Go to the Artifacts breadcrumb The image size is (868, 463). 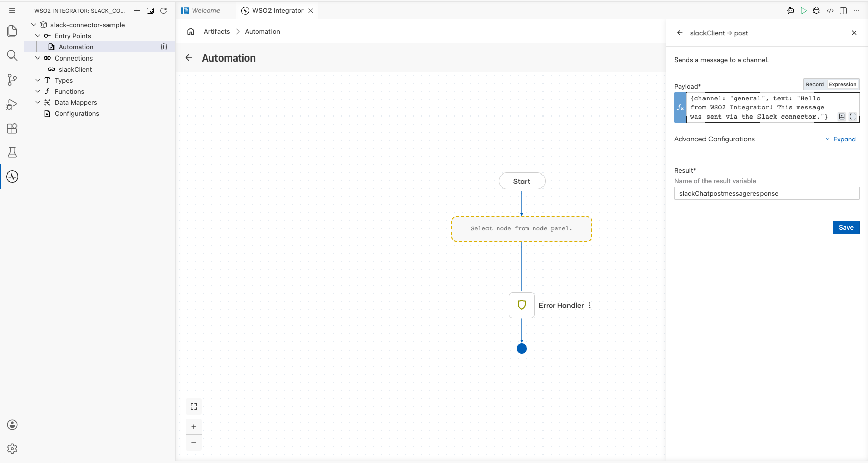[x=216, y=31]
